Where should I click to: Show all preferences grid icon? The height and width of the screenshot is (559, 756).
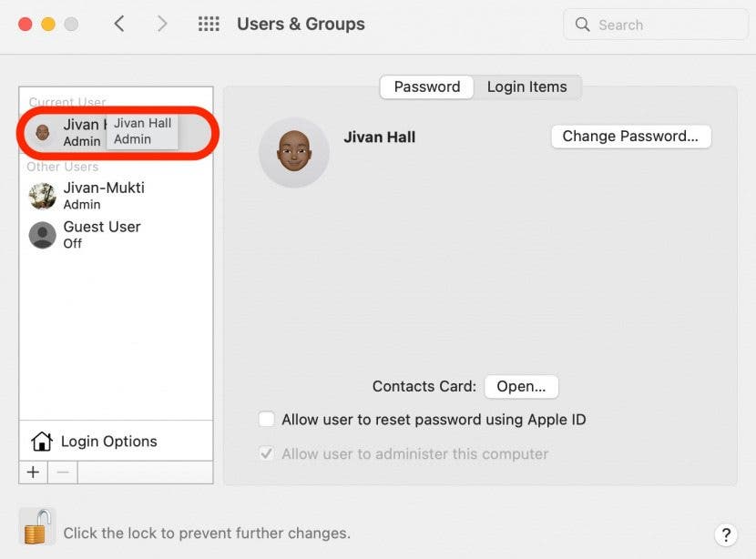(x=209, y=24)
